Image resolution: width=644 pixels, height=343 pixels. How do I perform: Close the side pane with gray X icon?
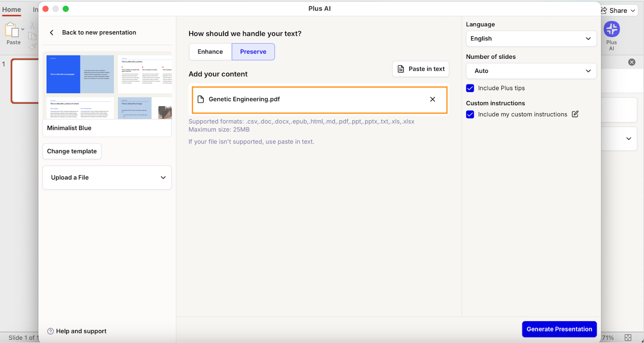pos(632,62)
